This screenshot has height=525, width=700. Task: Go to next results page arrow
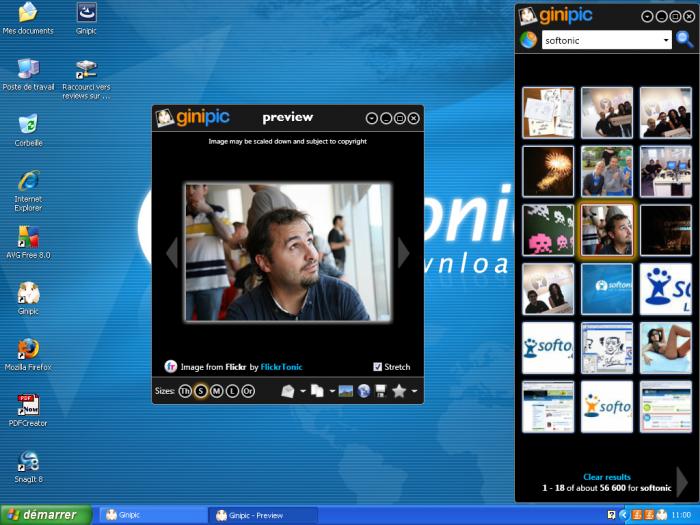click(682, 482)
